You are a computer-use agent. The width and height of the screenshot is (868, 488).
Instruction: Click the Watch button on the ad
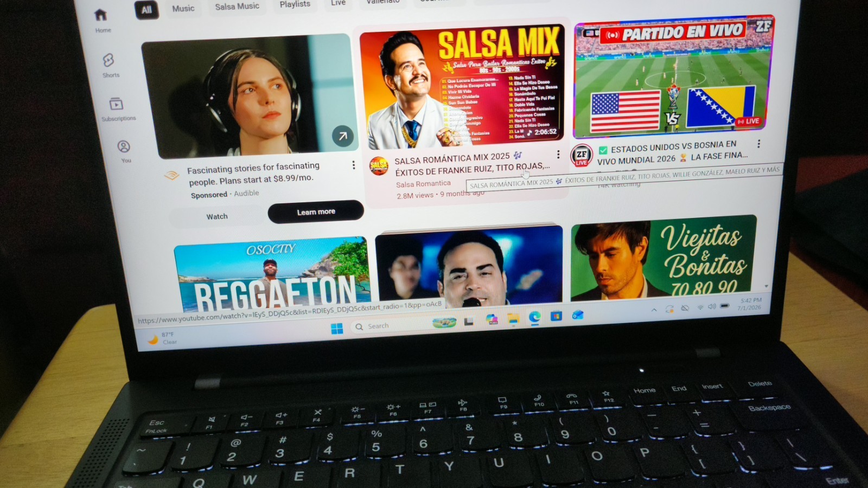click(216, 216)
